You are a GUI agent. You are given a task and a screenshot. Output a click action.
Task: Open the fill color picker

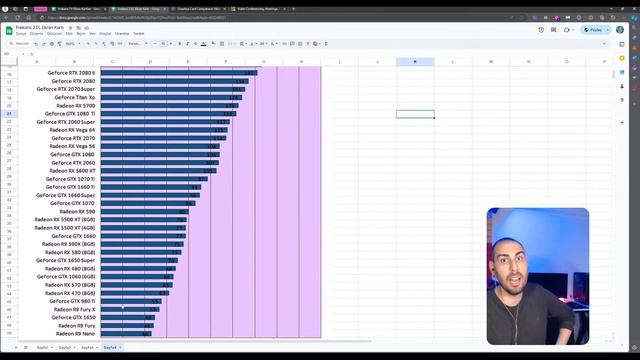(213, 44)
